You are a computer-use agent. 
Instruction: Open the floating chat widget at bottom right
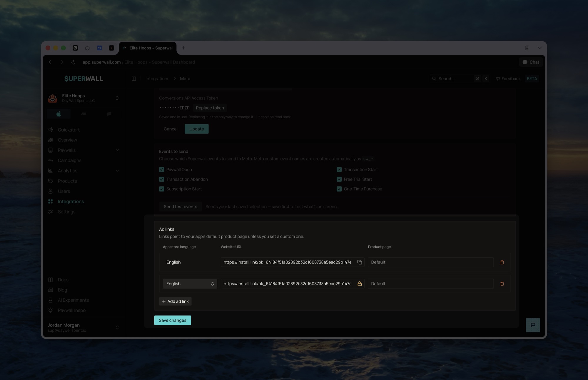[x=533, y=325]
